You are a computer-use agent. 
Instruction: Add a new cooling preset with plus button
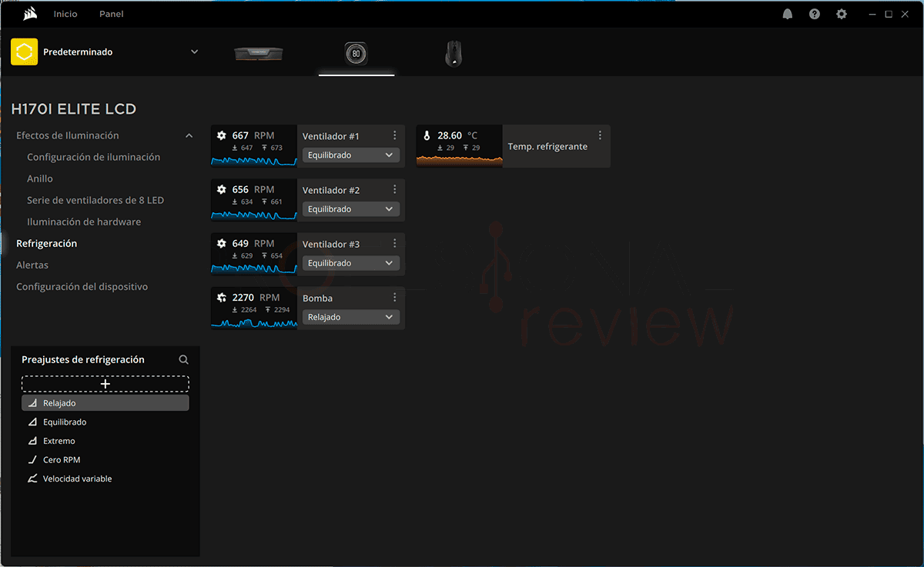[x=105, y=384]
